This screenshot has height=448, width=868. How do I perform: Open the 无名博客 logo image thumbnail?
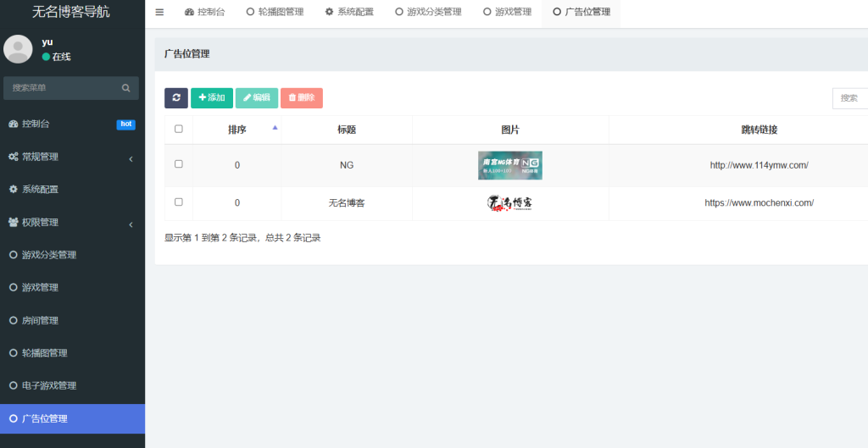(x=509, y=203)
